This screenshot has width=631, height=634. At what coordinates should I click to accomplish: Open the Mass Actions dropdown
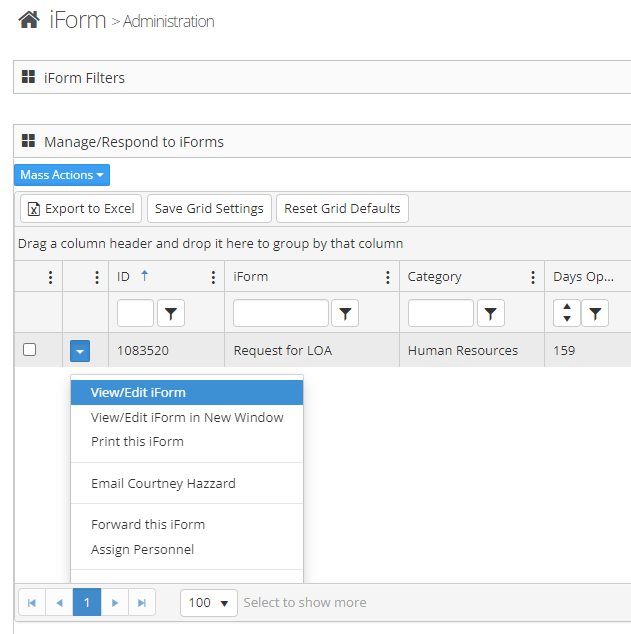[62, 175]
